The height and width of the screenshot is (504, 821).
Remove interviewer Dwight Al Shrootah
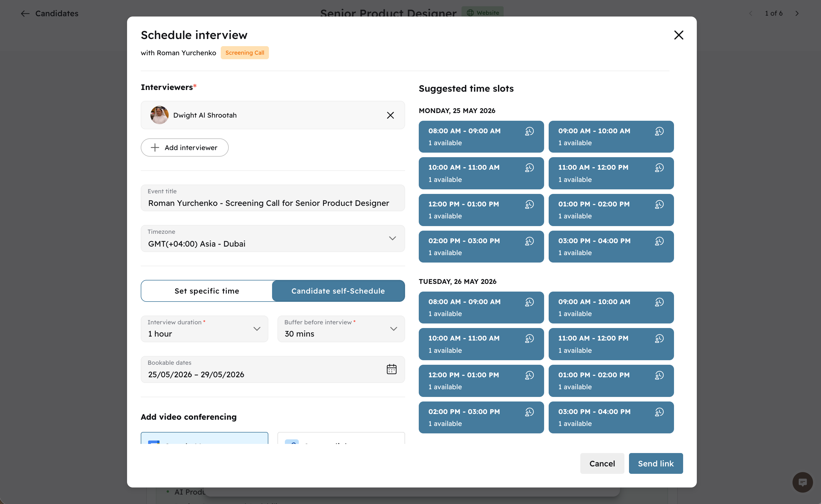[x=390, y=115]
